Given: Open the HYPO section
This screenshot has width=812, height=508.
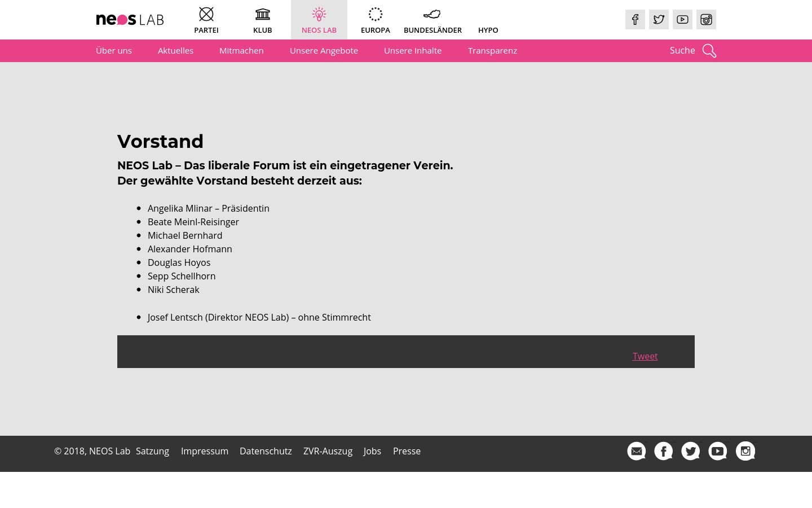Looking at the screenshot, I should coord(488,30).
